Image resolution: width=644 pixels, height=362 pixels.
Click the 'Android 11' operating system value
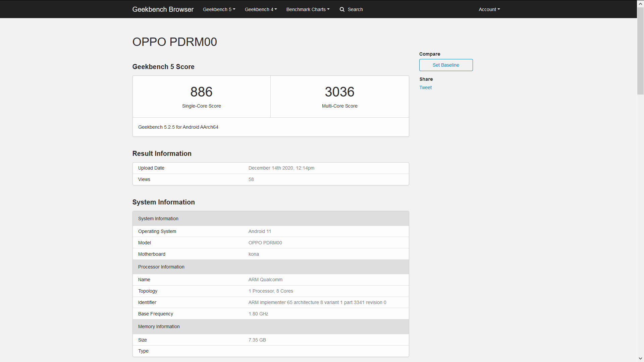(260, 231)
